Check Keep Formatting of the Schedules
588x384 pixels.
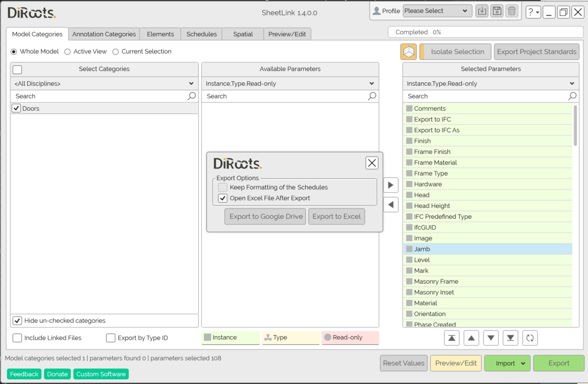223,187
